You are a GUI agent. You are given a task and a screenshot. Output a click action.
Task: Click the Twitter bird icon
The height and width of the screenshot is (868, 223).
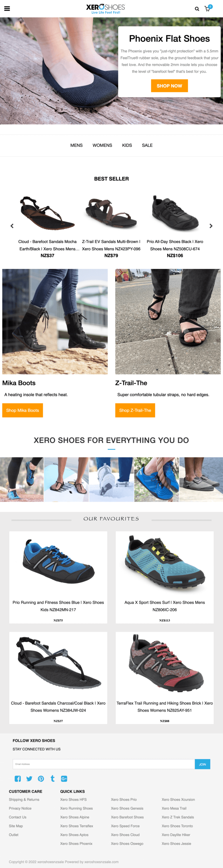tap(29, 779)
